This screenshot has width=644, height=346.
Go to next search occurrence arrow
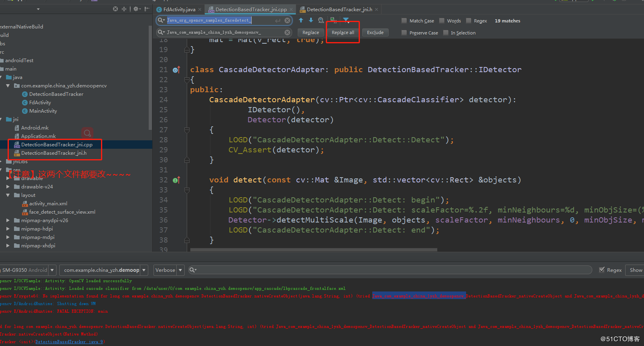pos(311,20)
